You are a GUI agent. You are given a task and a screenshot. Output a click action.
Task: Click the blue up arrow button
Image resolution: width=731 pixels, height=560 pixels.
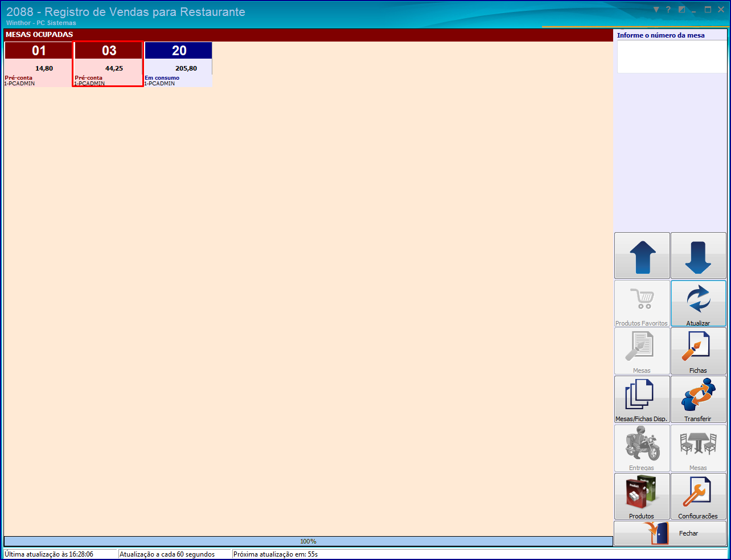(x=642, y=256)
